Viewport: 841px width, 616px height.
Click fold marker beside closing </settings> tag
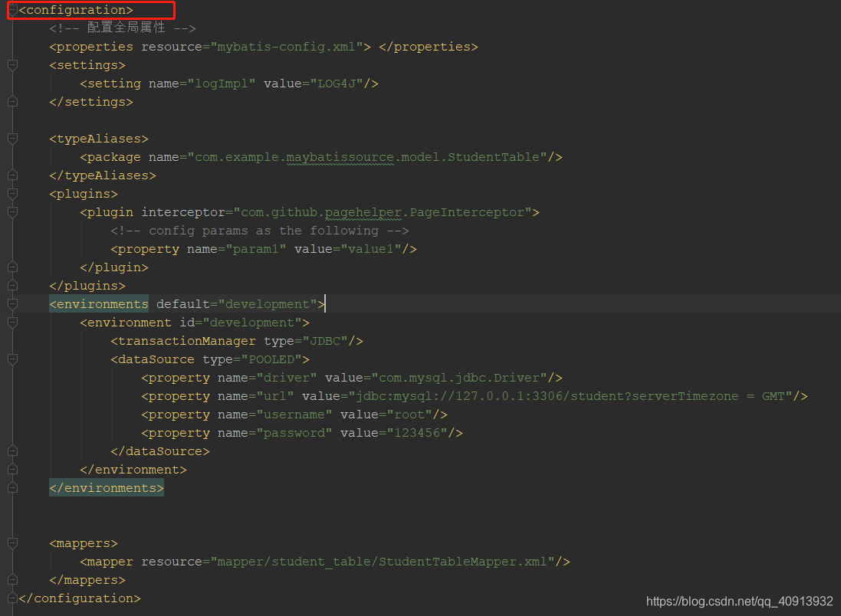[x=13, y=102]
